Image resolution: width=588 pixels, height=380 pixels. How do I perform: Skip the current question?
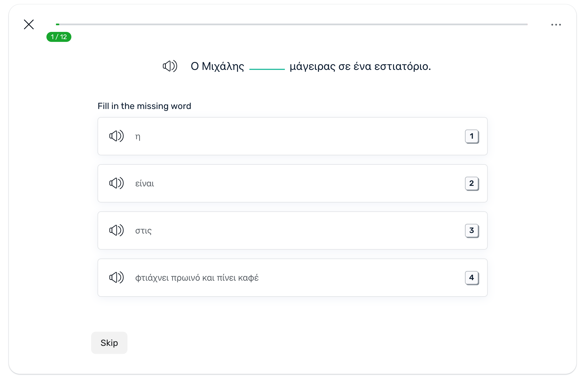[109, 343]
